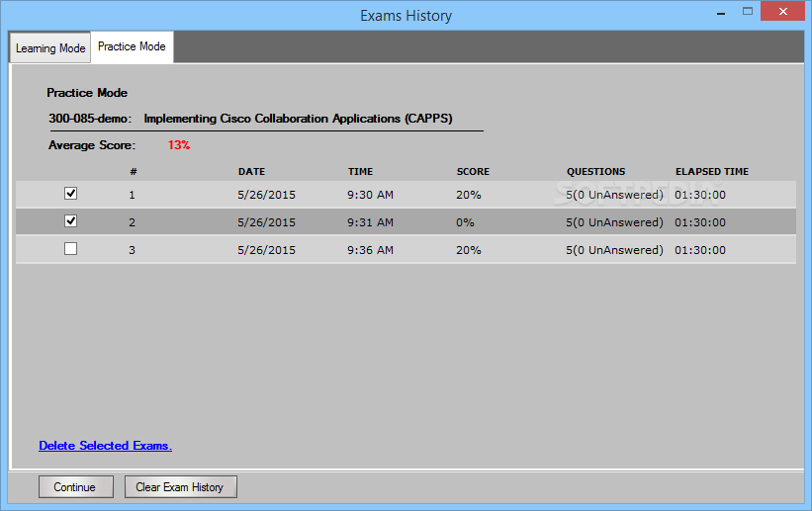Switch to the Learning Mode tab

pyautogui.click(x=50, y=48)
